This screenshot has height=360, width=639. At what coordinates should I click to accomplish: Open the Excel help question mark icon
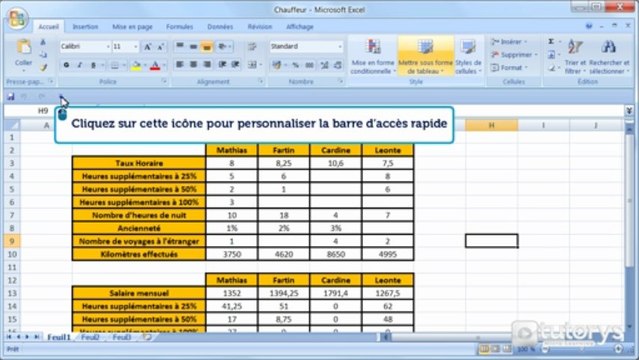click(588, 26)
